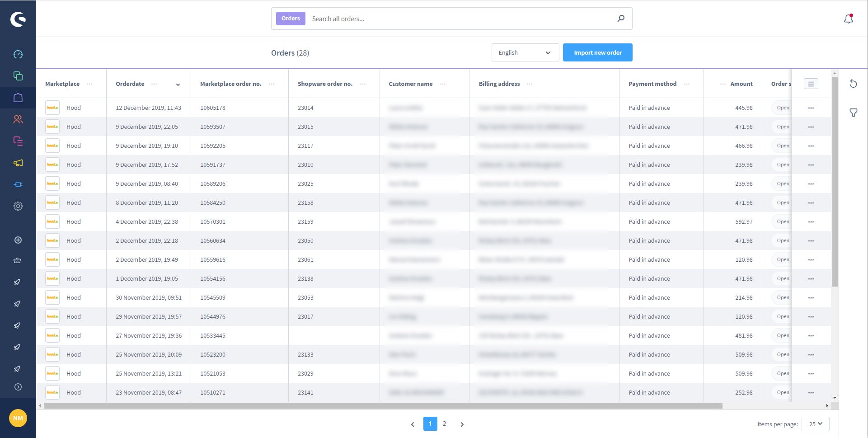Click Paid in advance for order 10545509

click(649, 297)
